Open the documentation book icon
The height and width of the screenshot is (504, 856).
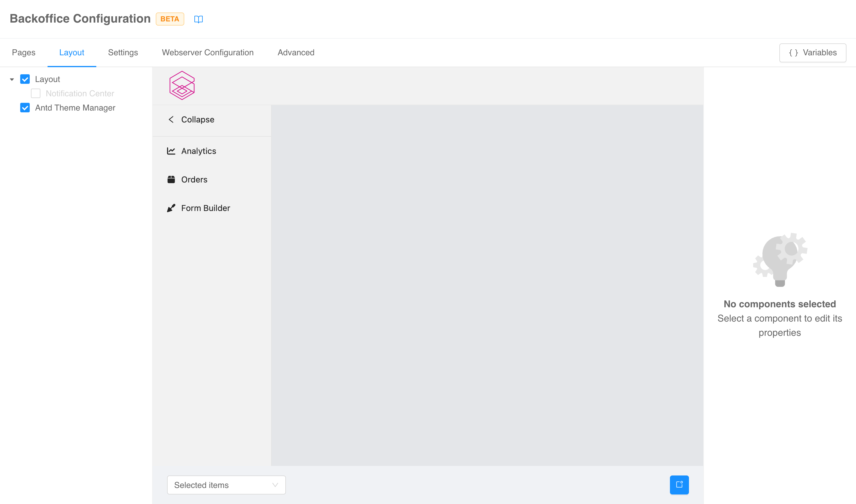(198, 19)
